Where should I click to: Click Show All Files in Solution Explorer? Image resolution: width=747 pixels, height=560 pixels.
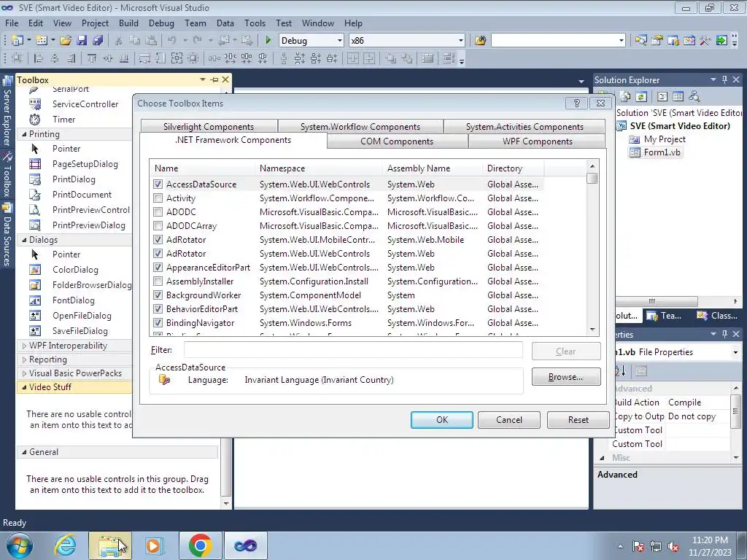pos(625,97)
